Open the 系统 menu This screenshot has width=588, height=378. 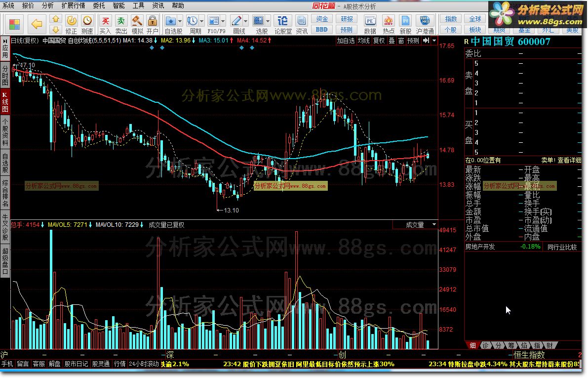(x=8, y=5)
